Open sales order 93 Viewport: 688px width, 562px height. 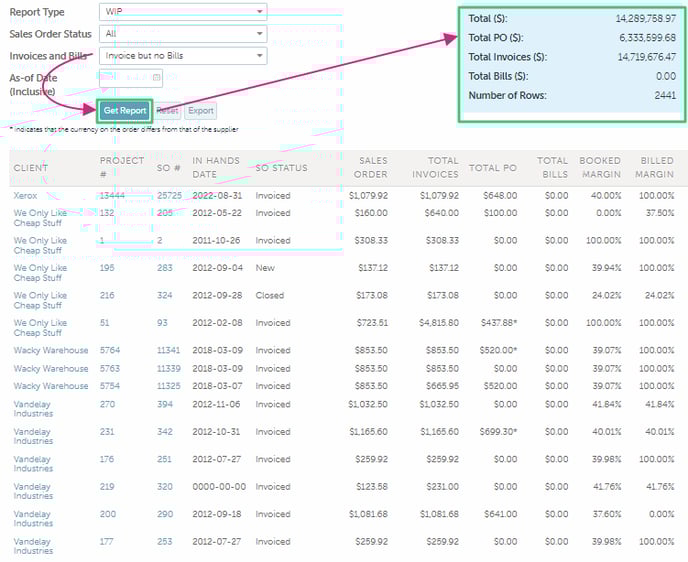point(163,323)
